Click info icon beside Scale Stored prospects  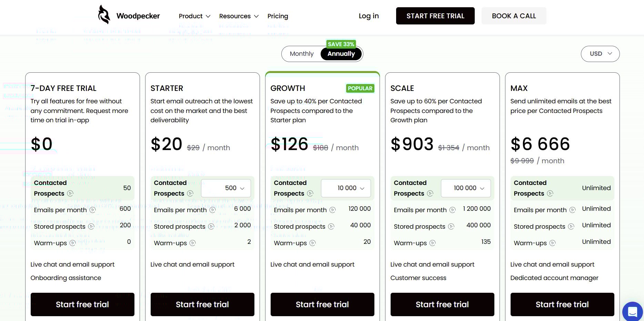[451, 227]
